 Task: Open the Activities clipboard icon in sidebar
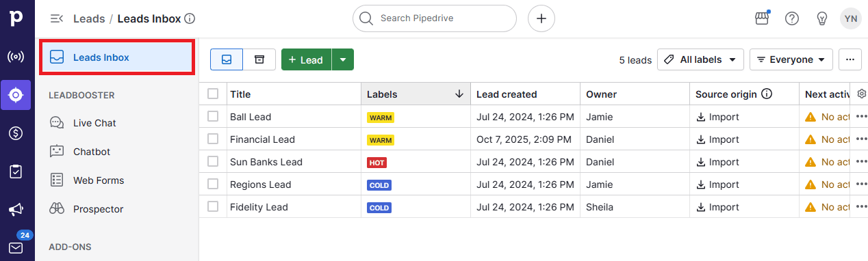pos(16,171)
